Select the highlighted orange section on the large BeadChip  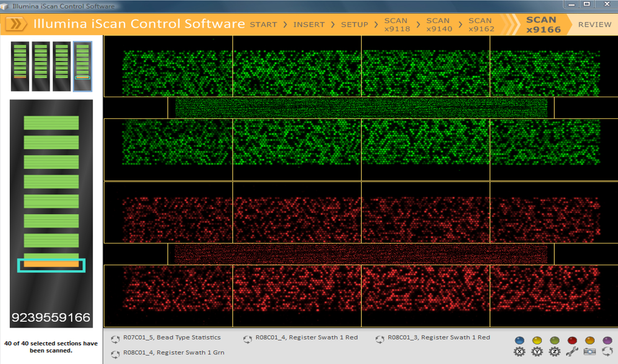click(x=51, y=264)
